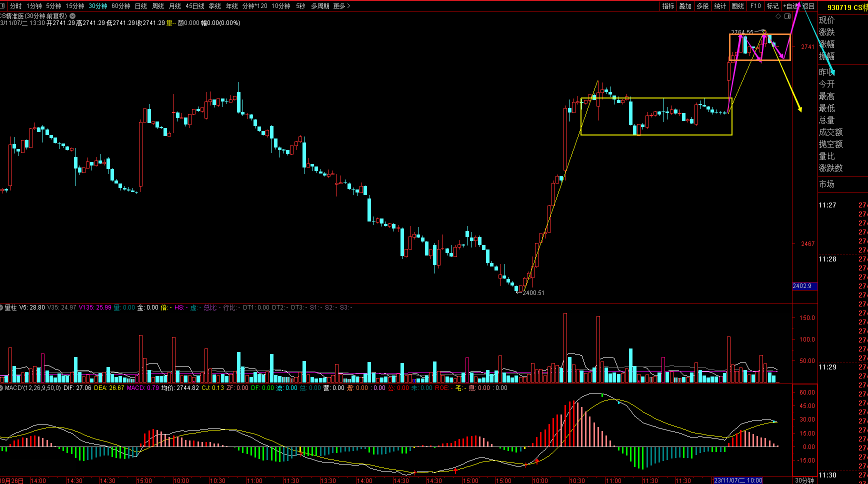868x484 pixels.
Task: Expand 更多 for more periods
Action: [x=341, y=6]
